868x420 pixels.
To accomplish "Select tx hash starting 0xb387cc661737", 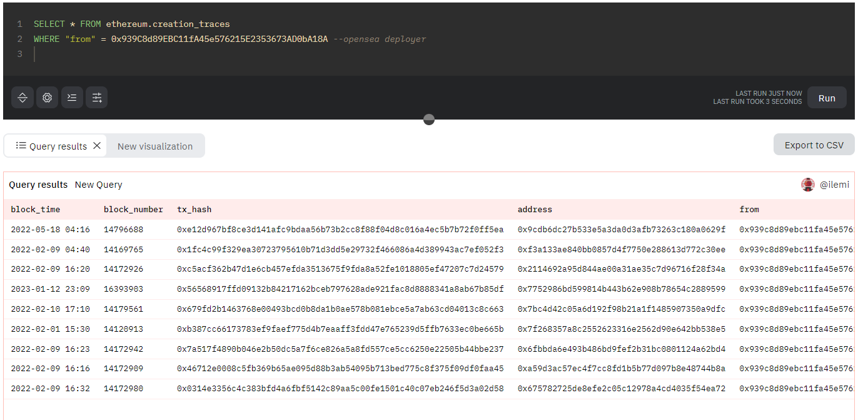I will (340, 329).
